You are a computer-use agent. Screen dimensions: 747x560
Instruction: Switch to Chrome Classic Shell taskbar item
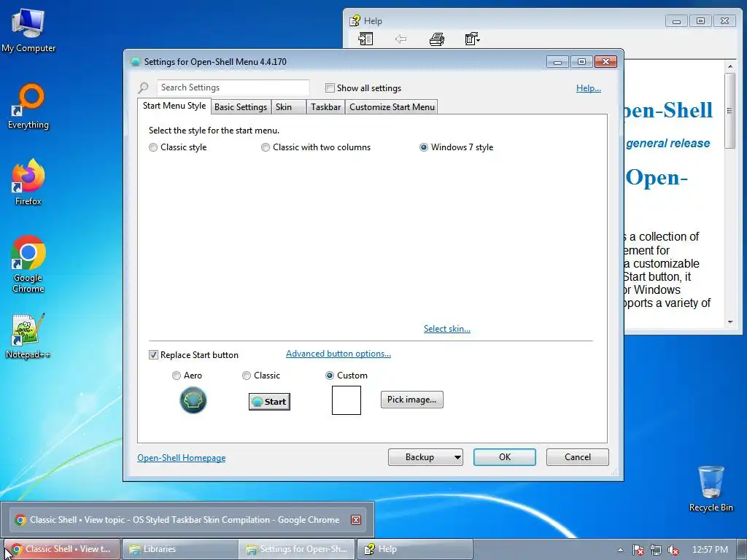point(64,549)
